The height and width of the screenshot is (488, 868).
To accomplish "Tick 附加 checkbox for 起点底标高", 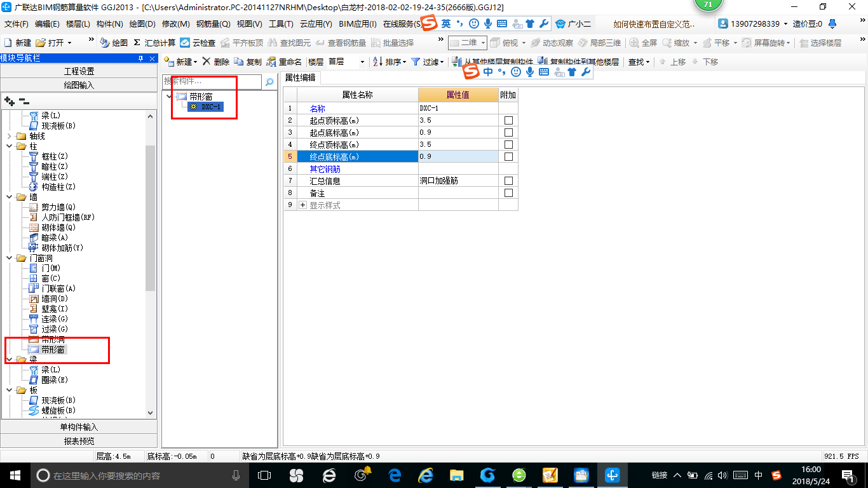I will tap(508, 132).
